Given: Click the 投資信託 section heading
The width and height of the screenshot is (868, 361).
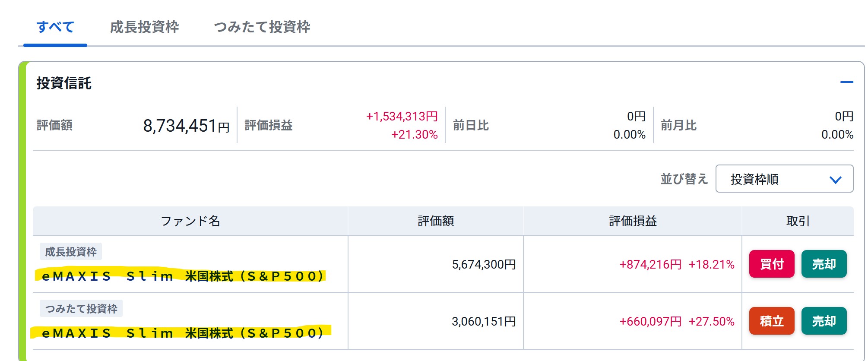Looking at the screenshot, I should tap(64, 83).
